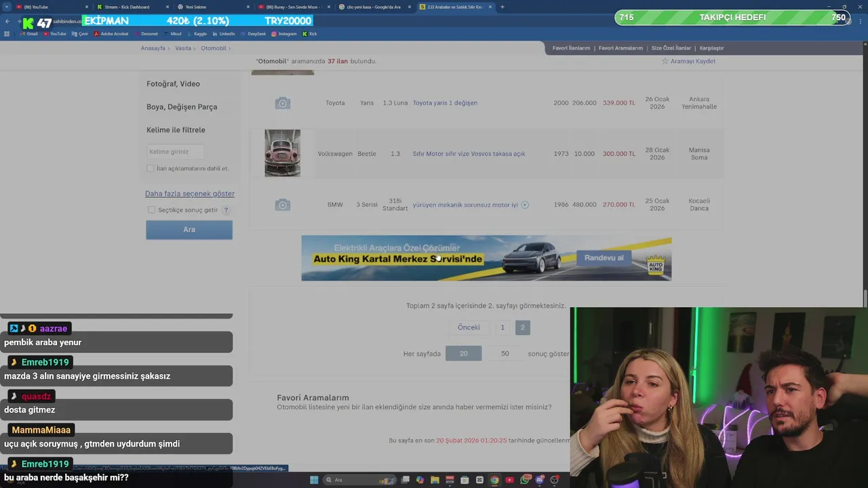Open a new browser tab with plus
The width and height of the screenshot is (868, 488).
[x=502, y=7]
